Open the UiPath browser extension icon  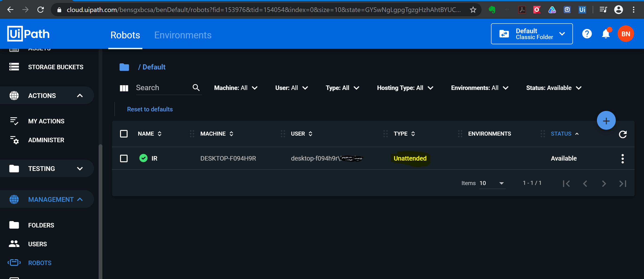582,10
